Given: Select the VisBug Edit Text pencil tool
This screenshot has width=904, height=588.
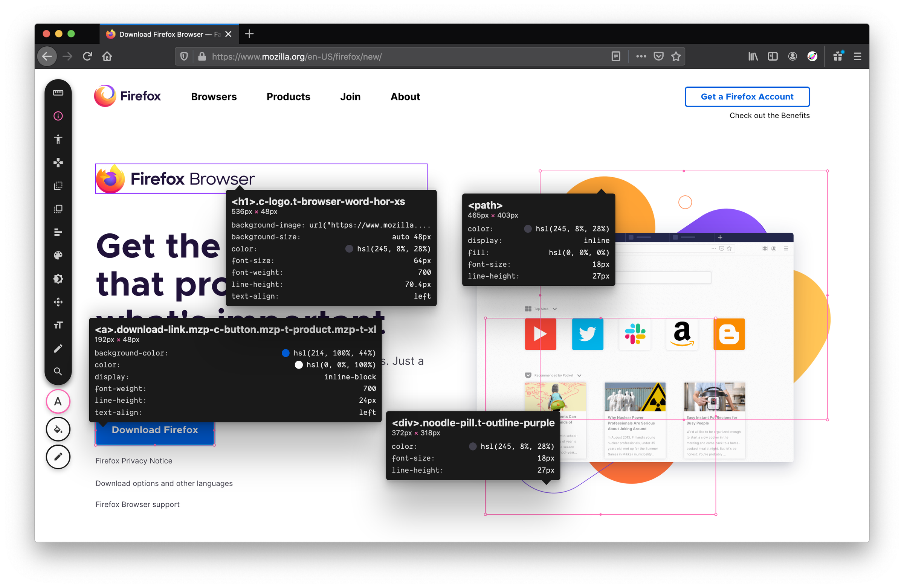Looking at the screenshot, I should pos(58,349).
